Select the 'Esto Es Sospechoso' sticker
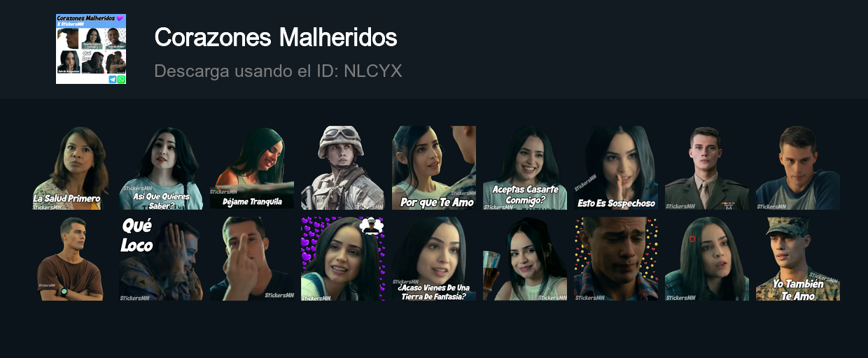 point(616,168)
